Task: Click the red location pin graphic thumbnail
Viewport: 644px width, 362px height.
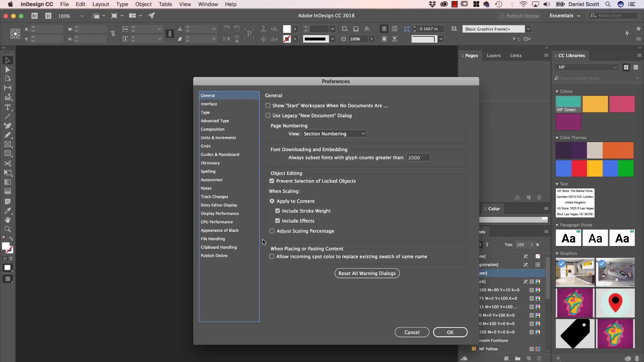Action: [615, 303]
